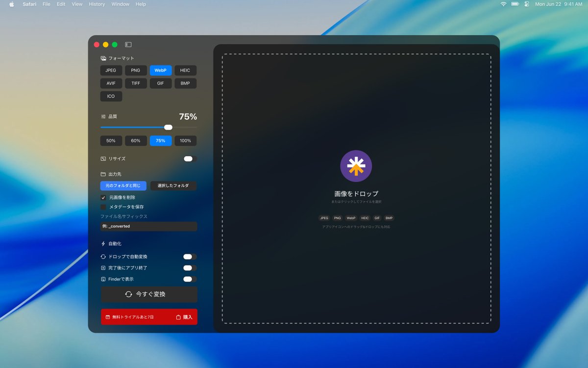Toggle 完了後にアプリ終了 switch

coord(190,268)
